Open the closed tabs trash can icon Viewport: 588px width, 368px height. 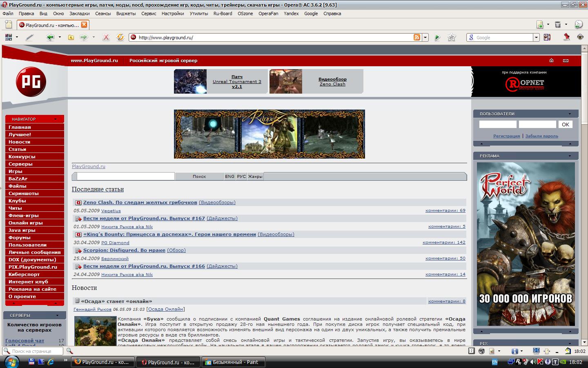tap(558, 25)
